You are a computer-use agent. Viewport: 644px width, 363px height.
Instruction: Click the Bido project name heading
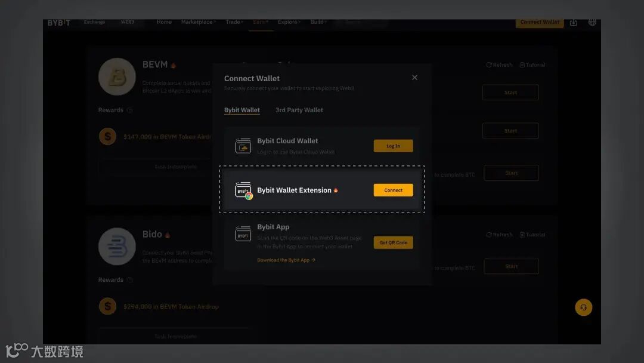click(152, 234)
